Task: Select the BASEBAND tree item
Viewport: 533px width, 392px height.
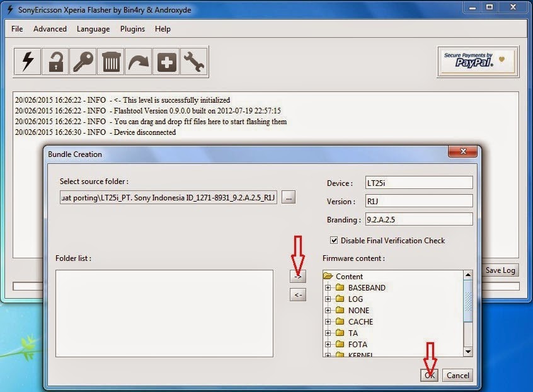Action: [x=367, y=287]
